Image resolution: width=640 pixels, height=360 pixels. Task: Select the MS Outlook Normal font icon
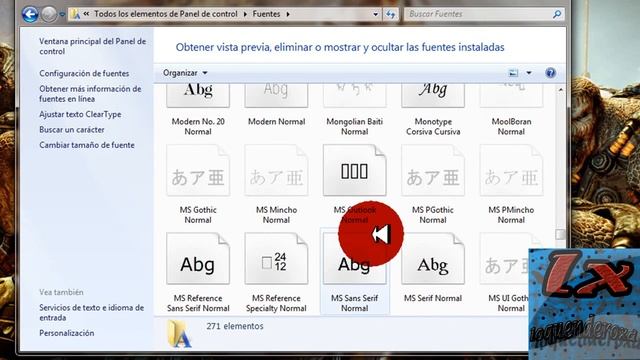(355, 171)
